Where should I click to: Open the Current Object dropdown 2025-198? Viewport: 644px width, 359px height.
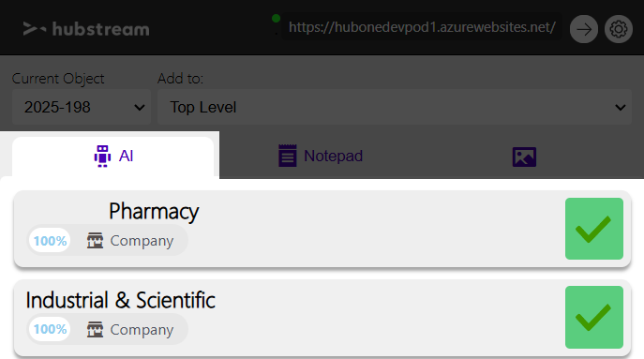click(x=82, y=107)
